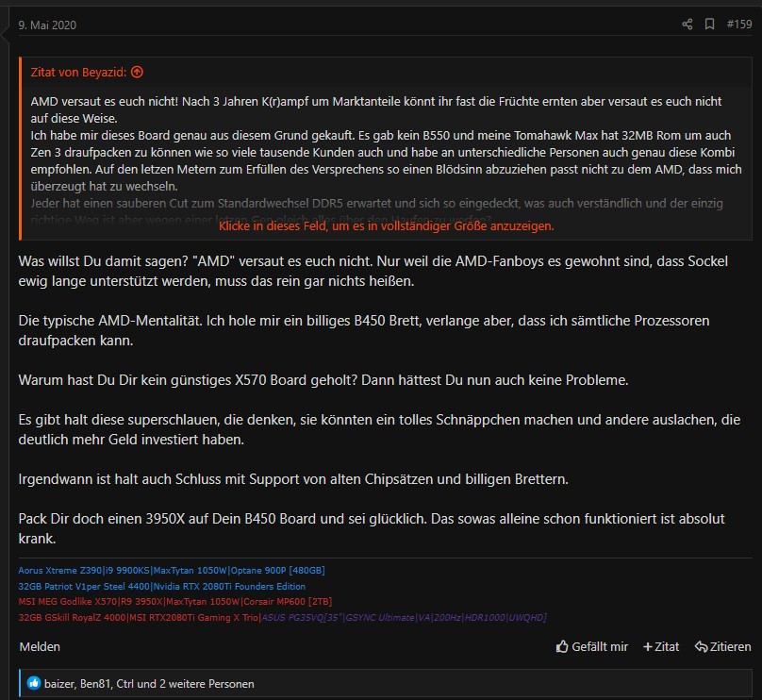The height and width of the screenshot is (700, 762).
Task: Jump to Beyazid's original post via arrow icon
Action: click(x=137, y=72)
